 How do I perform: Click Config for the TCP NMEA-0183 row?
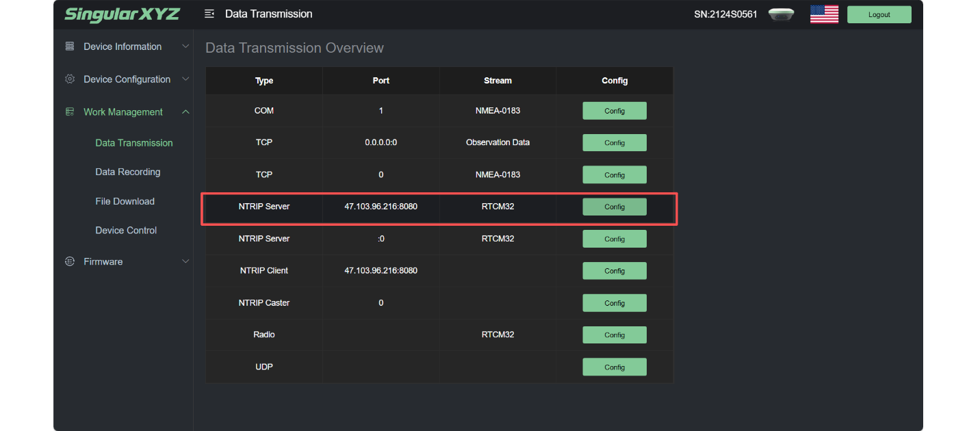point(615,175)
